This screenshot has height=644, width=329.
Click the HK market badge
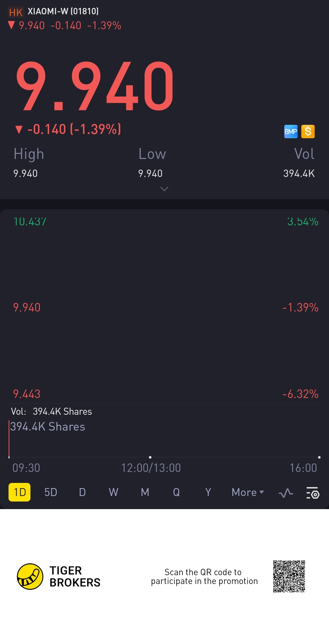click(16, 12)
